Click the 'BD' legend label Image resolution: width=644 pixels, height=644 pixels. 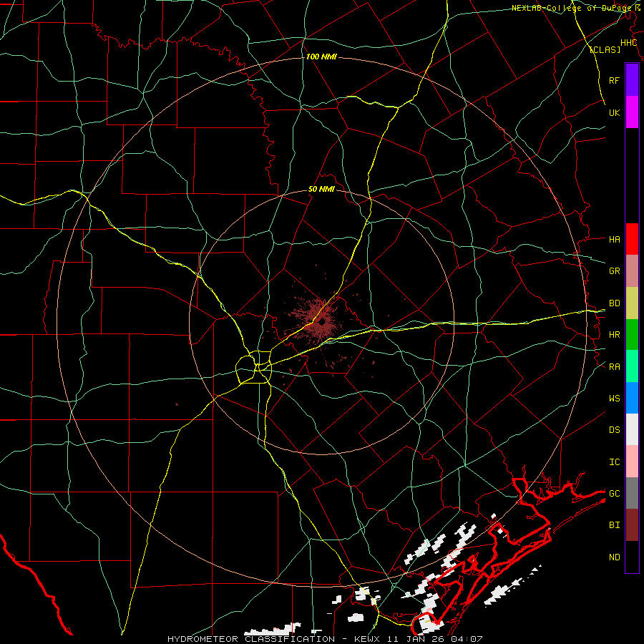pyautogui.click(x=614, y=303)
